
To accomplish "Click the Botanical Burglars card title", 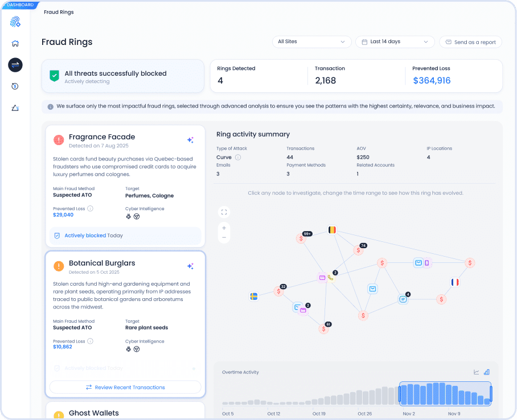I will [102, 263].
